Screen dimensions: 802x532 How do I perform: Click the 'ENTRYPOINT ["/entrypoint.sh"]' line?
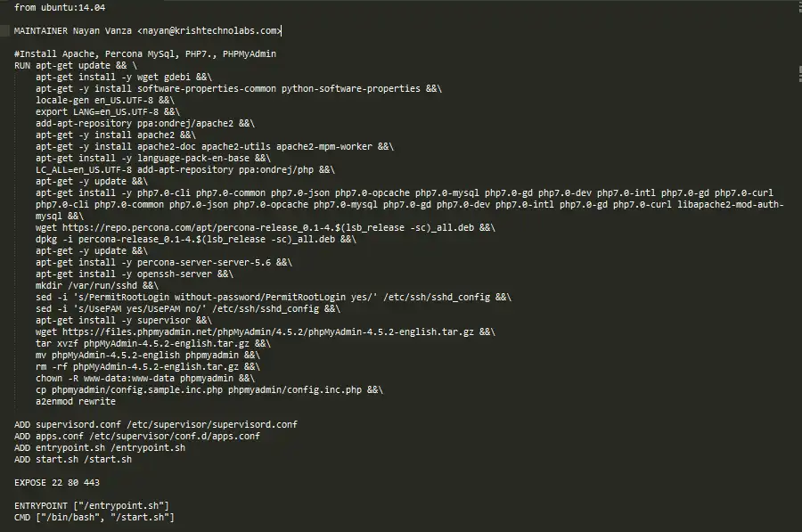92,506
